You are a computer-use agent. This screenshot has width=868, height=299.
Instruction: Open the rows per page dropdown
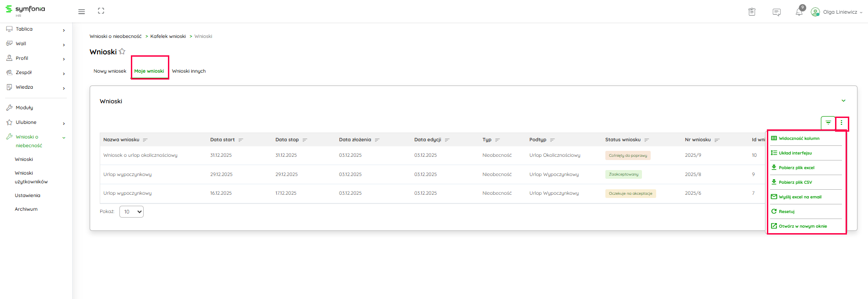pyautogui.click(x=131, y=212)
